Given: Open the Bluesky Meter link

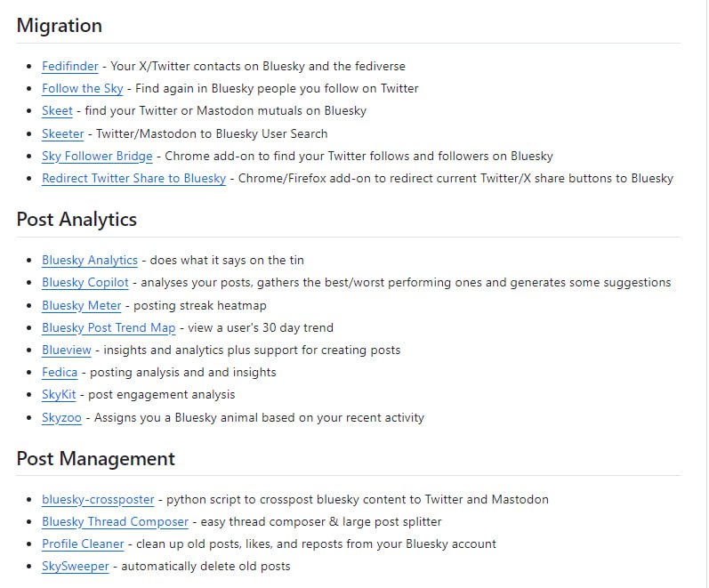Looking at the screenshot, I should [x=81, y=305].
